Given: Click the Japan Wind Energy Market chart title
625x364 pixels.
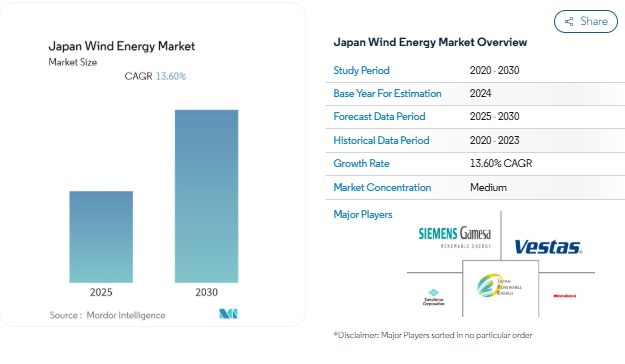Looking at the screenshot, I should click(x=122, y=46).
